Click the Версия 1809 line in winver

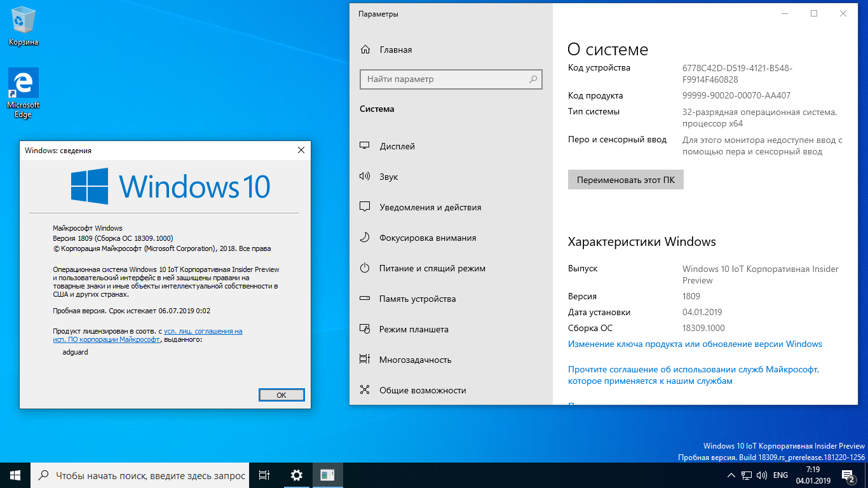pos(113,238)
